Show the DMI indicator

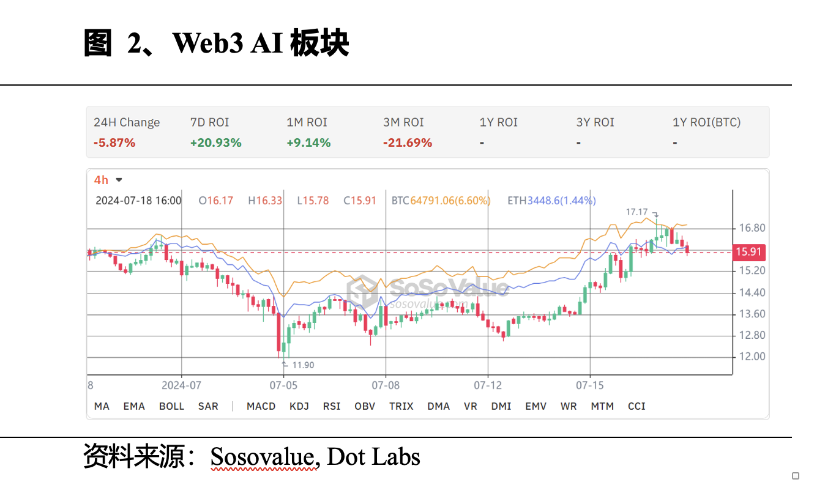click(501, 406)
